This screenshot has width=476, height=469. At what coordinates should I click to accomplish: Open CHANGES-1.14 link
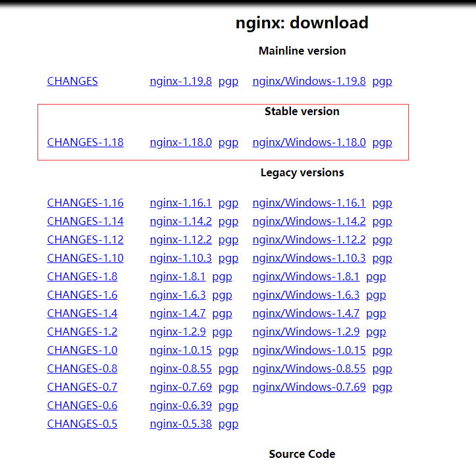point(86,221)
